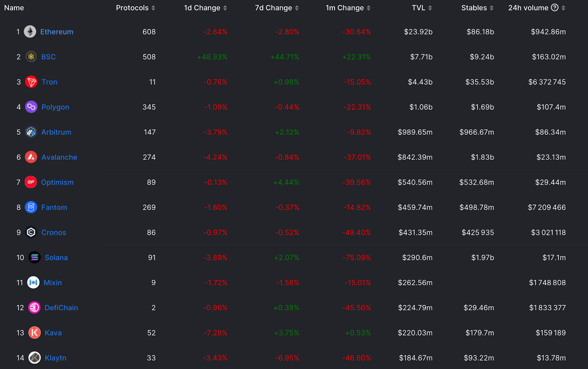Click Tron stables value $35.53b
This screenshot has width=588, height=369.
[x=480, y=82]
